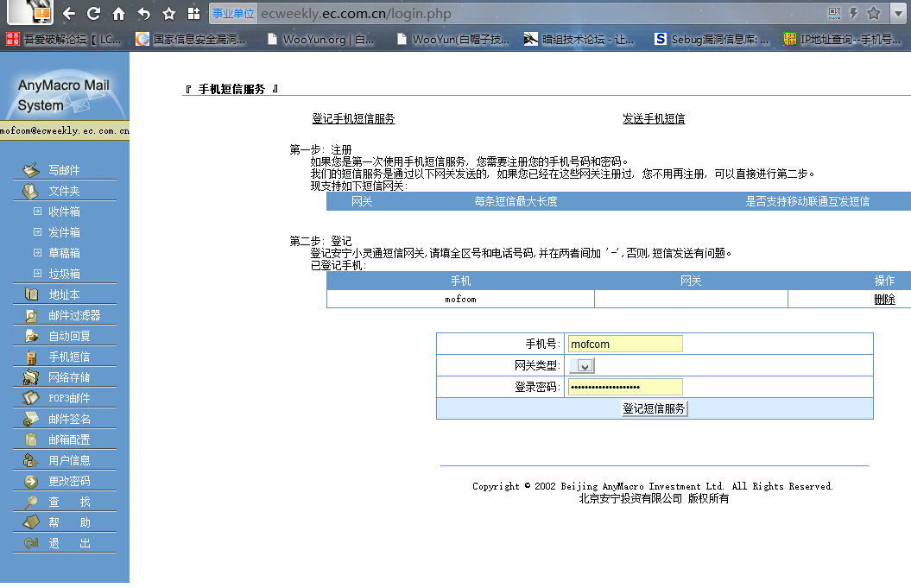
Task: Click the favorites star in toolbar
Action: (x=168, y=13)
